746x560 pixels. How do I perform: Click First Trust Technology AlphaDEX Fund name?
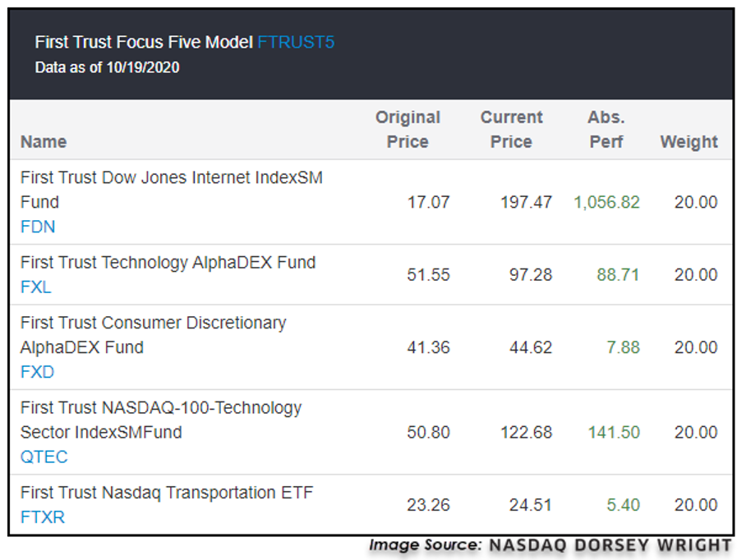click(x=168, y=263)
